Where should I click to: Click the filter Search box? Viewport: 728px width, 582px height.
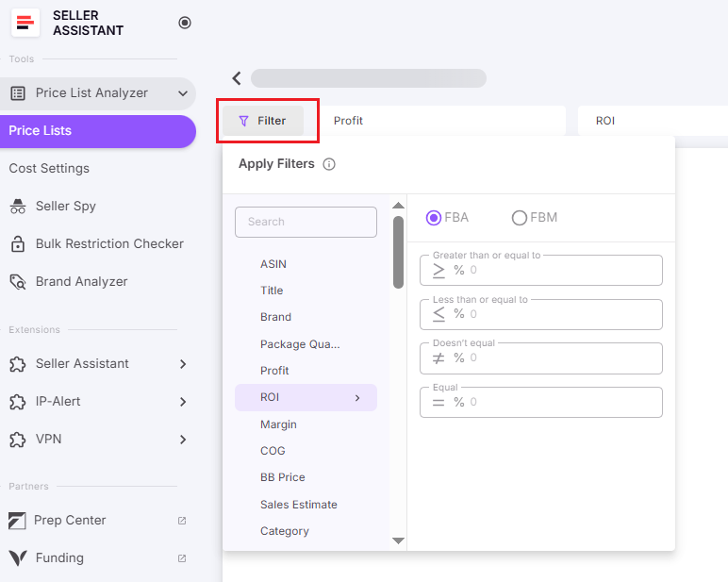click(306, 222)
